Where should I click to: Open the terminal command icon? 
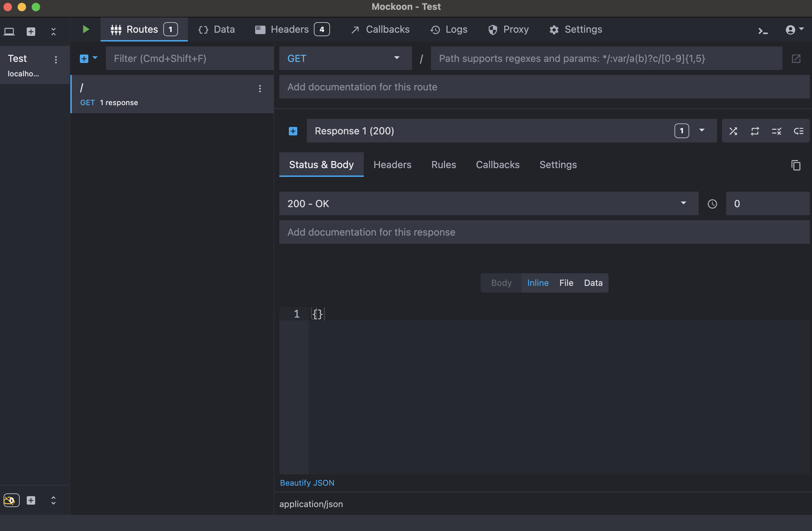763,31
